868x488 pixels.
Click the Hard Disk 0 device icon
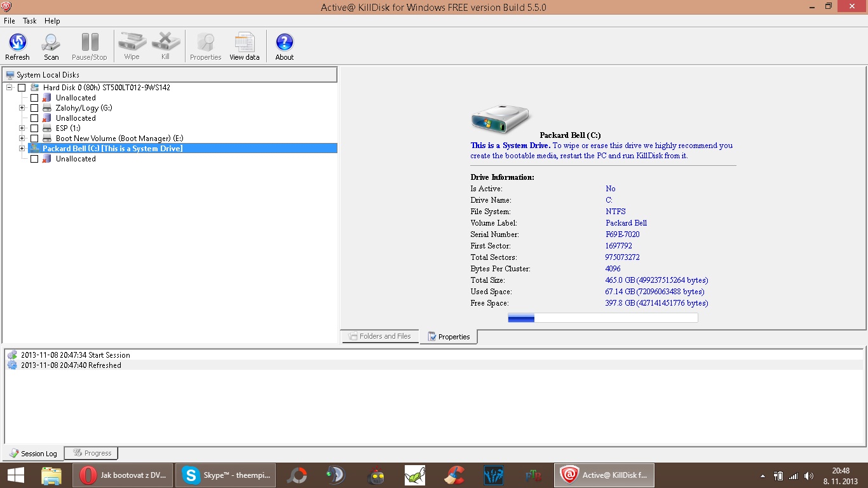point(34,87)
